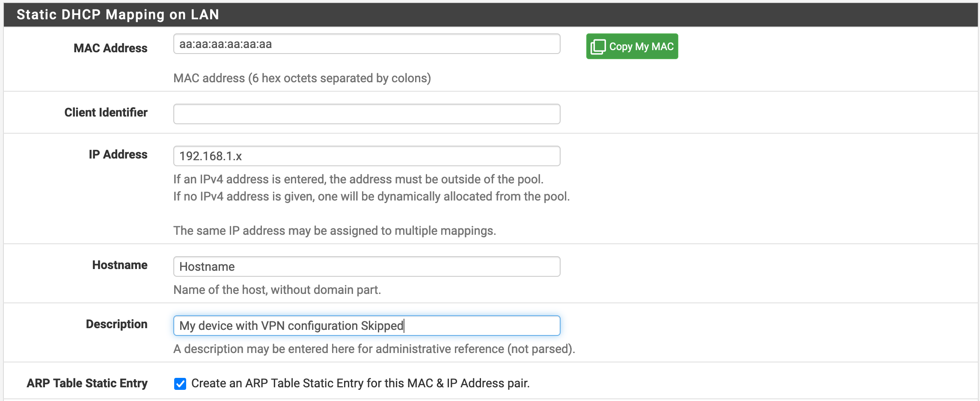Click the 'Name of the host' help text
Viewport: 980px width, 401px height.
[x=277, y=290]
